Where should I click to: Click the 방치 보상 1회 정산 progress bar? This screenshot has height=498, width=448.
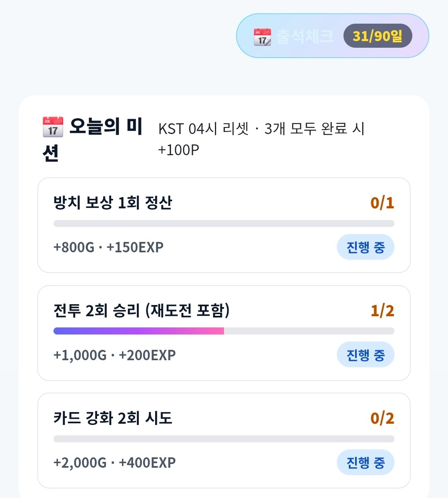(x=224, y=224)
